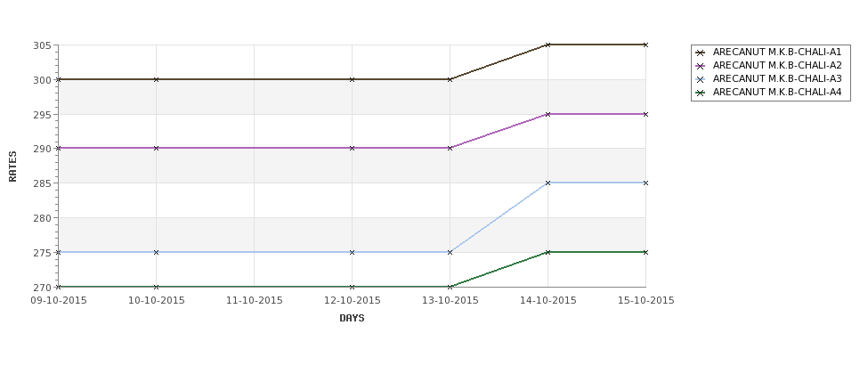Image resolution: width=868 pixels, height=382 pixels.
Task: Click the 305 value on rates axis
Action: click(42, 45)
